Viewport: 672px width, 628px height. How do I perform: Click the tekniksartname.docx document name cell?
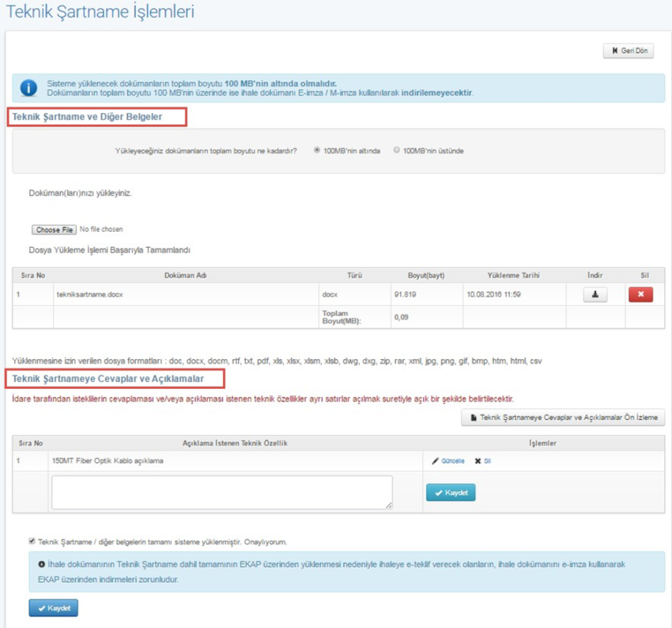tap(89, 293)
